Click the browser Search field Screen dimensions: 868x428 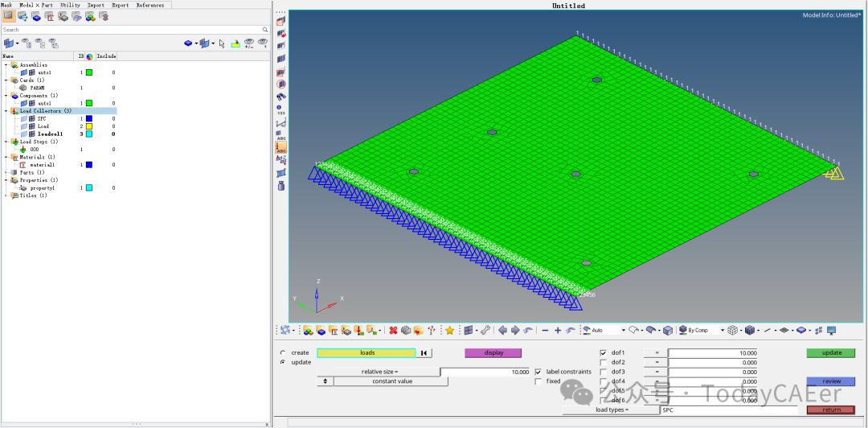(x=132, y=30)
